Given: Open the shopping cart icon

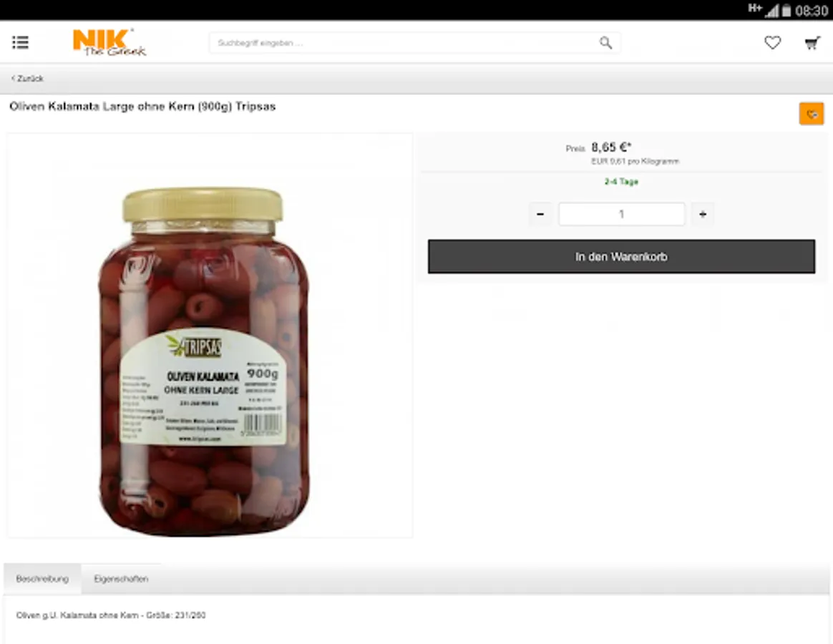Looking at the screenshot, I should click(x=812, y=43).
